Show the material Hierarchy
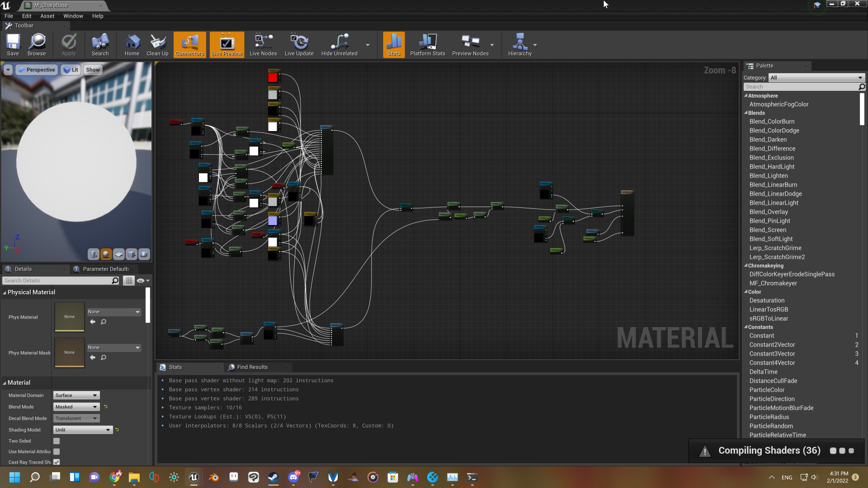 [521, 44]
